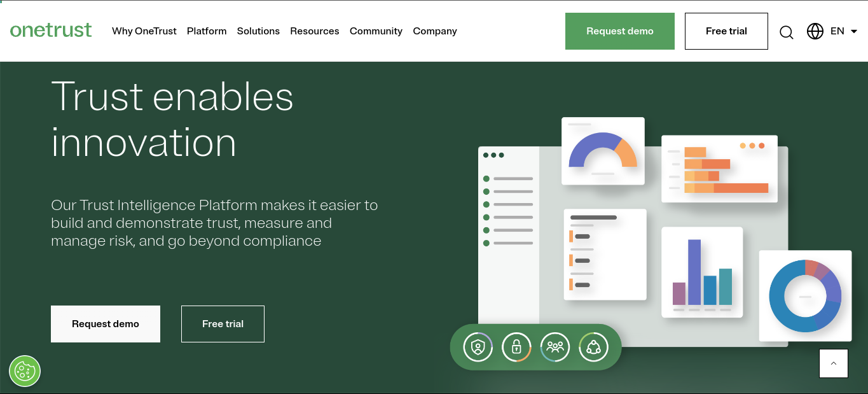Click the green Request demo header button
The width and height of the screenshot is (868, 394).
[x=620, y=31]
